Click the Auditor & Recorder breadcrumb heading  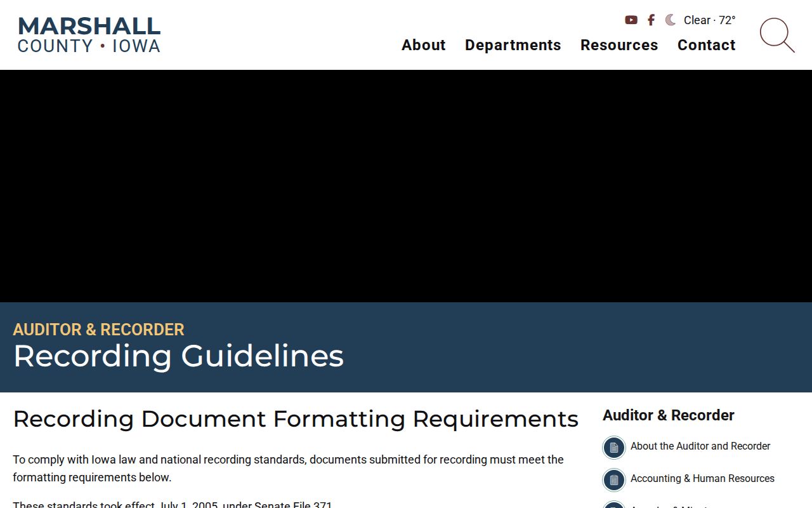pyautogui.click(x=99, y=330)
